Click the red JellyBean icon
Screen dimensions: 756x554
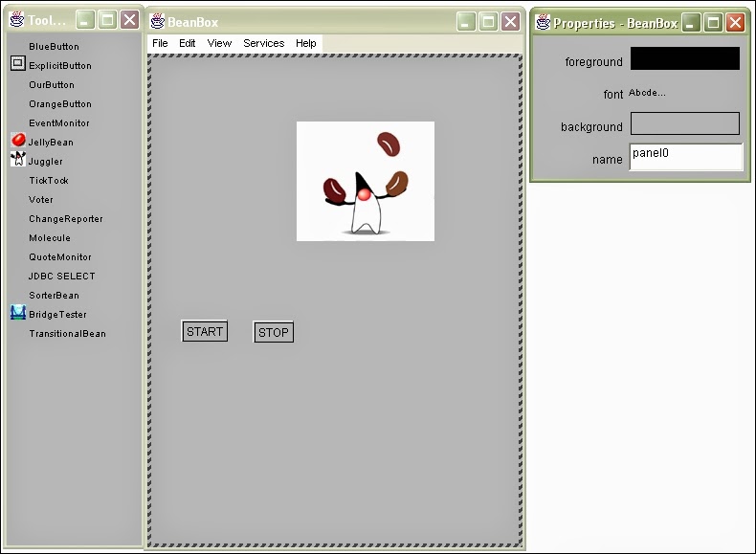18,140
